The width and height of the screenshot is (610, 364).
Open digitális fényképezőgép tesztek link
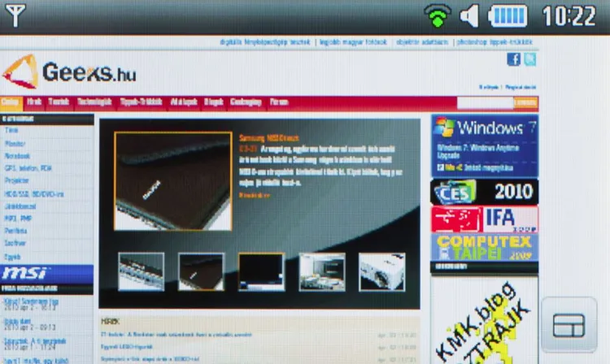pos(265,42)
